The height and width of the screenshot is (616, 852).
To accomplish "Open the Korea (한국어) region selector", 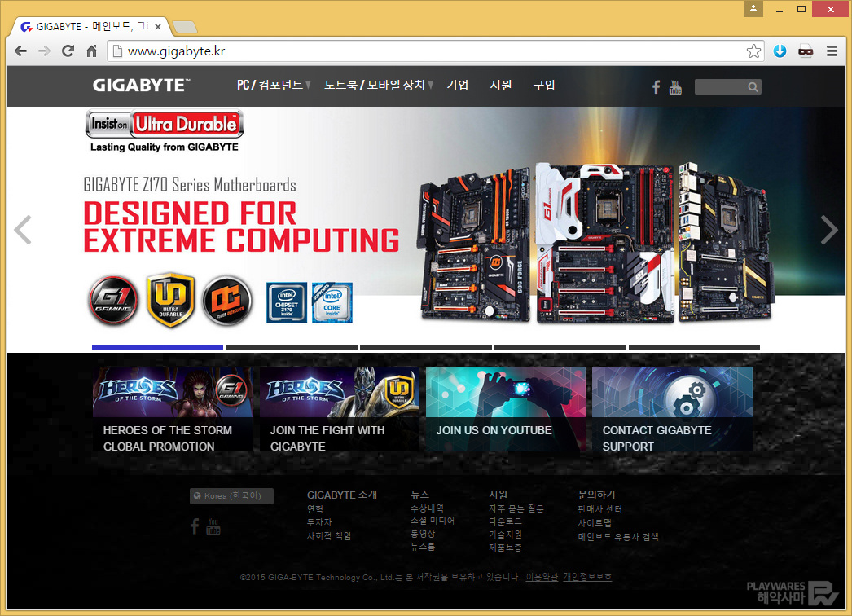I will pyautogui.click(x=231, y=496).
